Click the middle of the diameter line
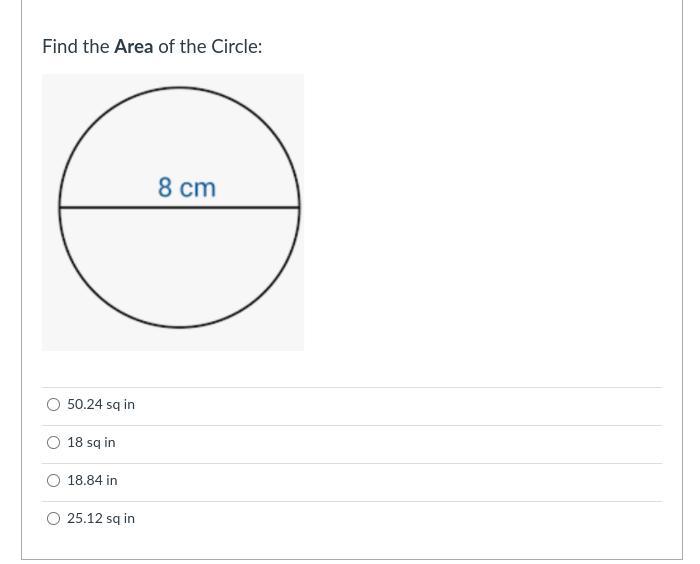700x564 pixels. (179, 207)
